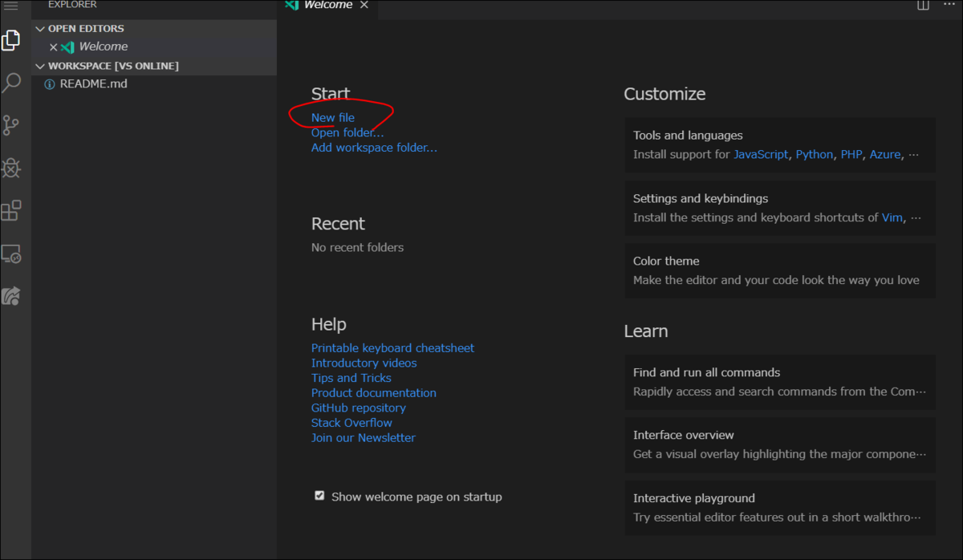Image resolution: width=963 pixels, height=560 pixels.
Task: Install JavaScript language support link
Action: point(761,154)
